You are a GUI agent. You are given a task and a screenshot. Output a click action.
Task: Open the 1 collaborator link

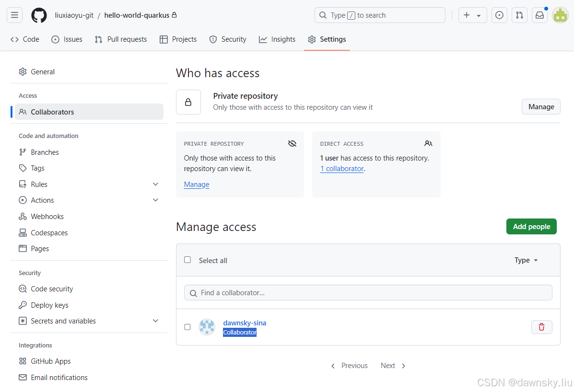(x=342, y=169)
